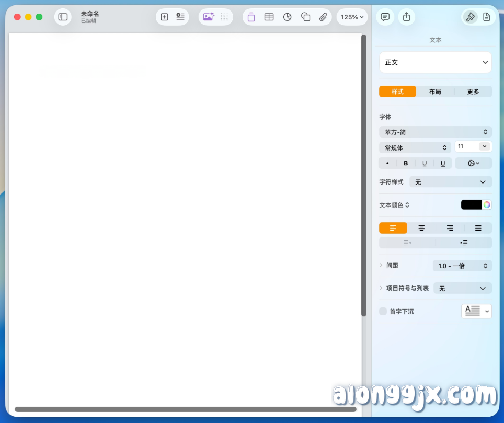Insert a chart with the pie chart icon

287,17
